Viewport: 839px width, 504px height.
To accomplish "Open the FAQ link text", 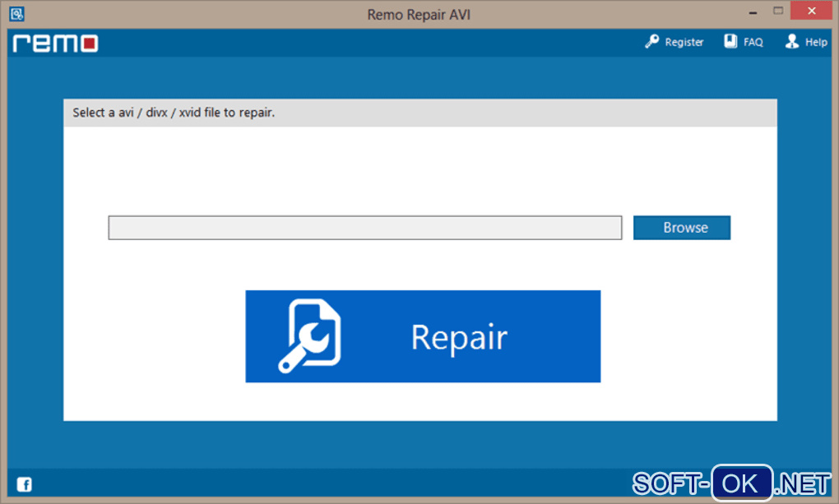I will coord(753,42).
